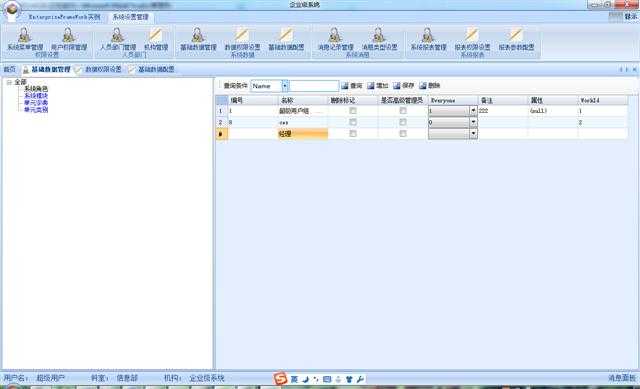Select the row 2 header cell
Screen dimensions: 640x389
[222, 122]
